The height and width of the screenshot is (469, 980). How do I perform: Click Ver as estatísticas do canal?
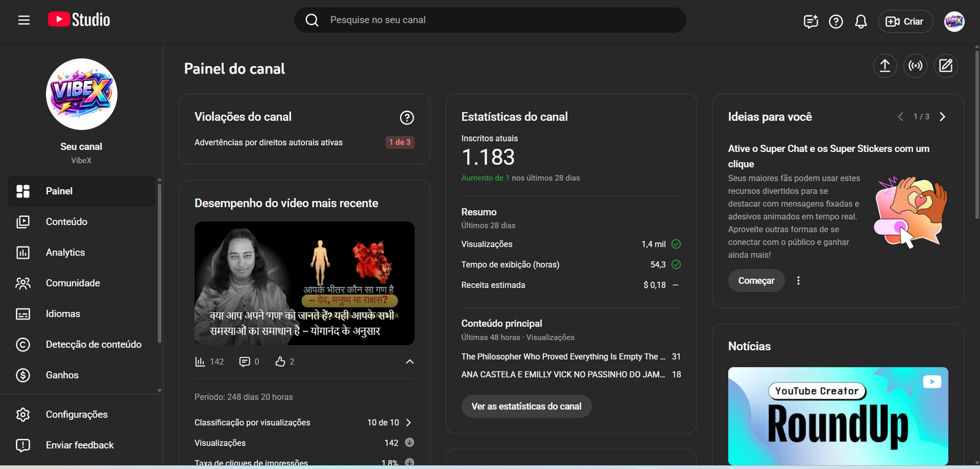(526, 406)
